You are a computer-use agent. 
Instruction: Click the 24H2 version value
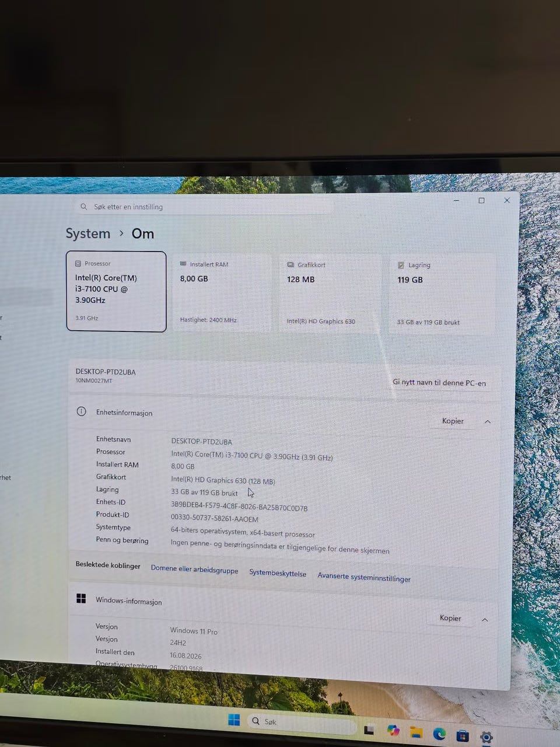point(178,643)
